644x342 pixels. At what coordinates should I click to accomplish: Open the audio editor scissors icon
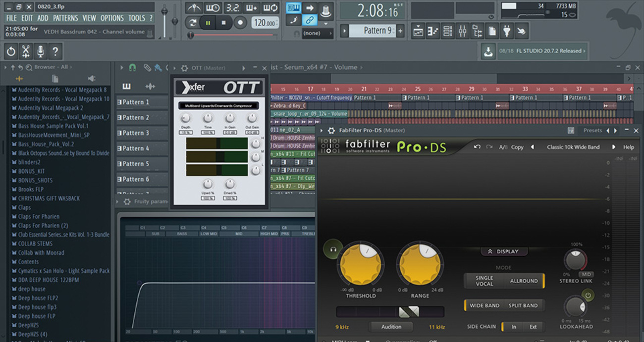[x=26, y=51]
